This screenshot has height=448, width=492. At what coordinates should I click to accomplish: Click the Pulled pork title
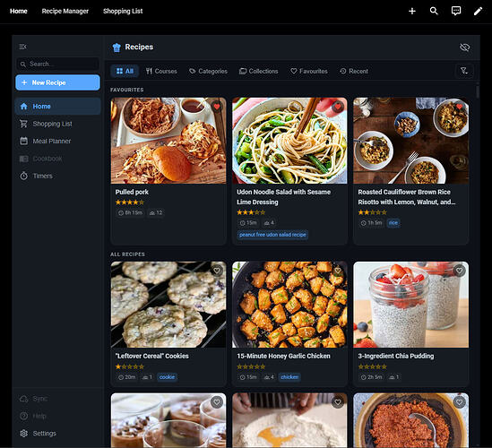(132, 192)
